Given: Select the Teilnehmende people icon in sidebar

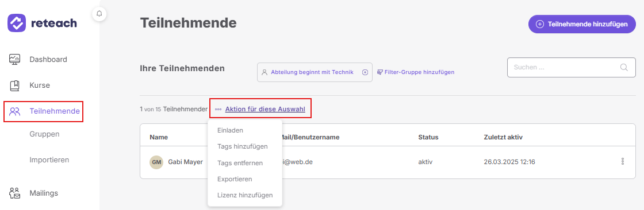Looking at the screenshot, I should [15, 111].
